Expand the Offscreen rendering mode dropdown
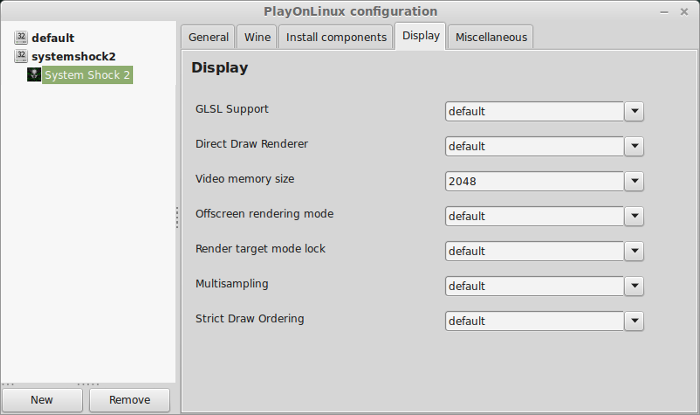This screenshot has width=700, height=415. click(634, 216)
